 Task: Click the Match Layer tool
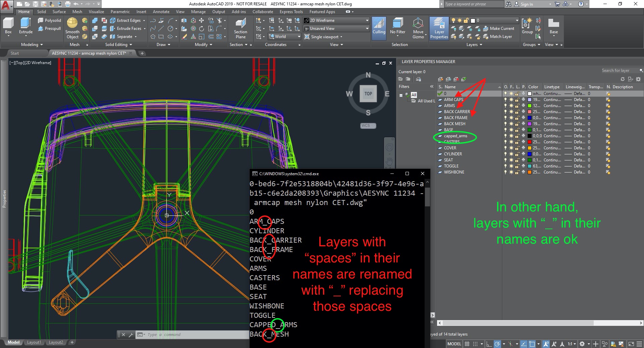498,37
